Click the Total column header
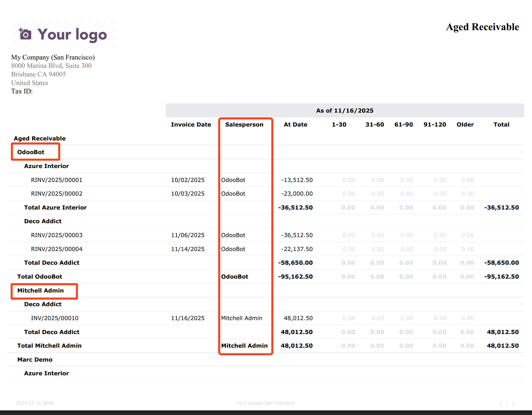 coord(501,124)
